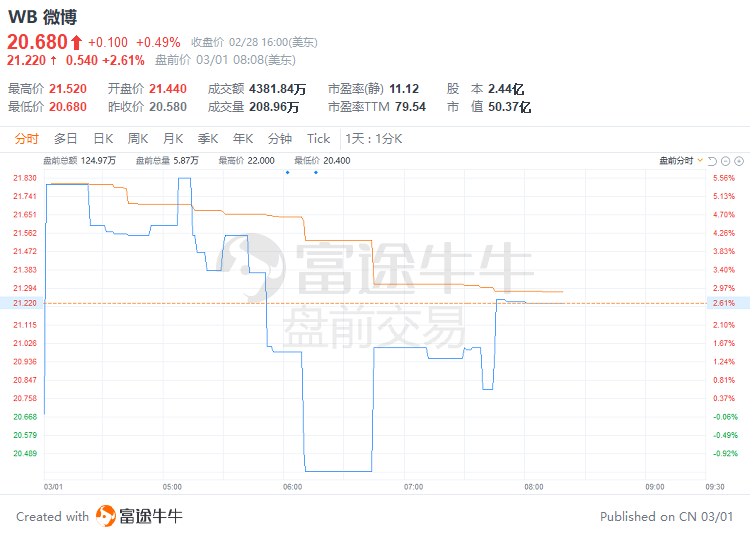
Task: Click the 股本 2.44亿 value
Action: (506, 89)
